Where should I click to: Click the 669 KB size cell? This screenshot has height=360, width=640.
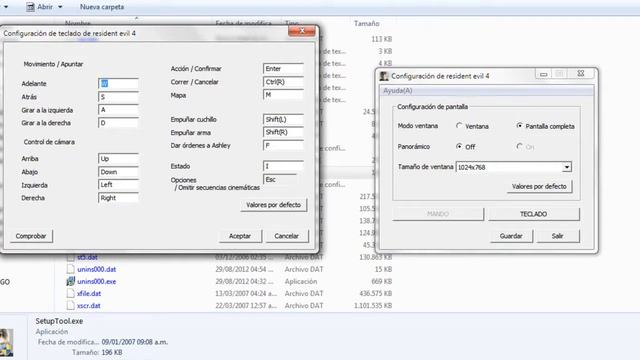pyautogui.click(x=382, y=281)
